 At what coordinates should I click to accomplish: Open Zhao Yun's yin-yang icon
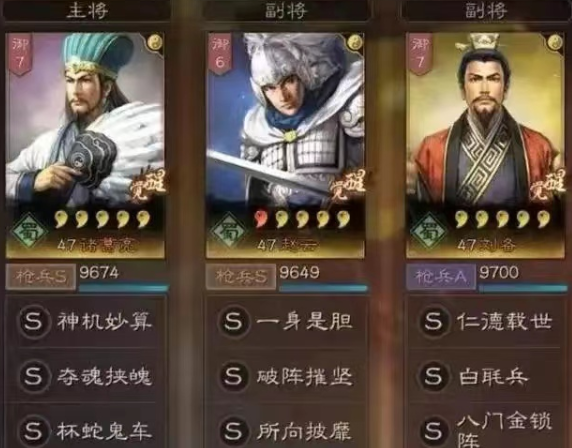click(355, 43)
